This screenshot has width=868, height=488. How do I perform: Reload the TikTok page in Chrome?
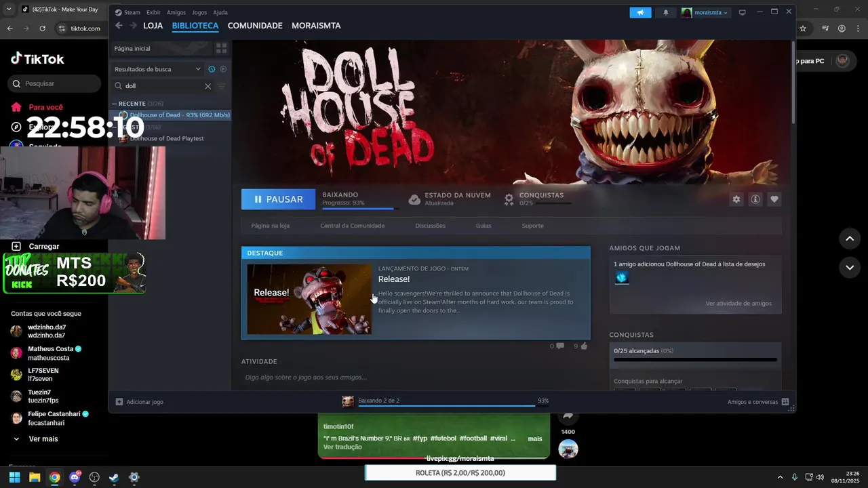tap(42, 28)
